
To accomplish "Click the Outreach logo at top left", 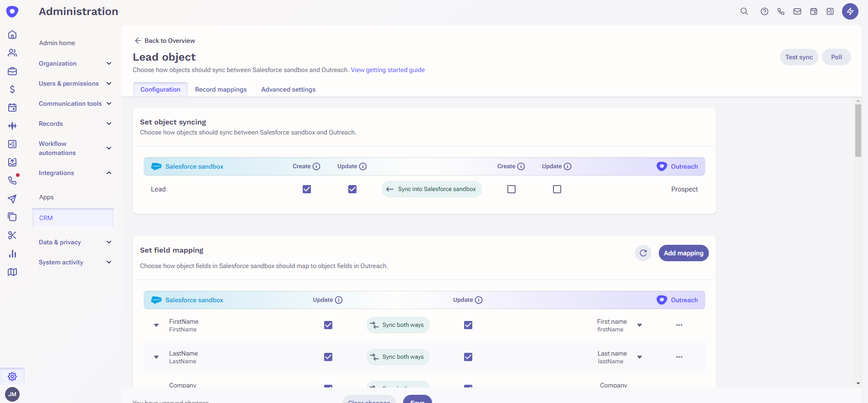I will click(12, 11).
